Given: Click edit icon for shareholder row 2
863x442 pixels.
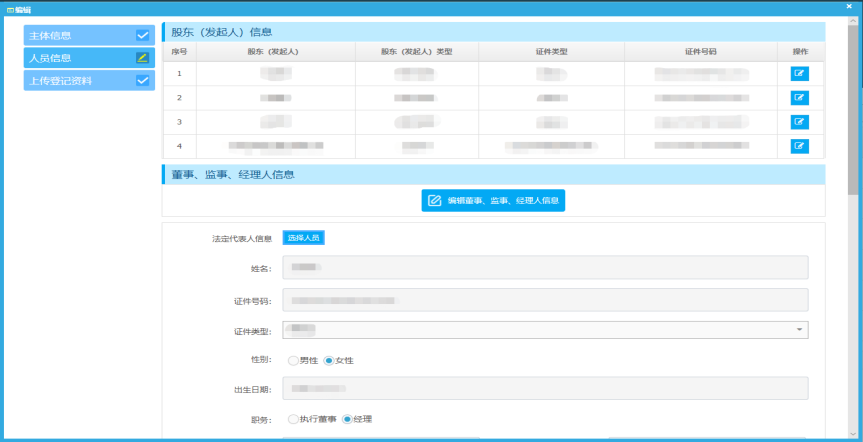Looking at the screenshot, I should tap(800, 98).
